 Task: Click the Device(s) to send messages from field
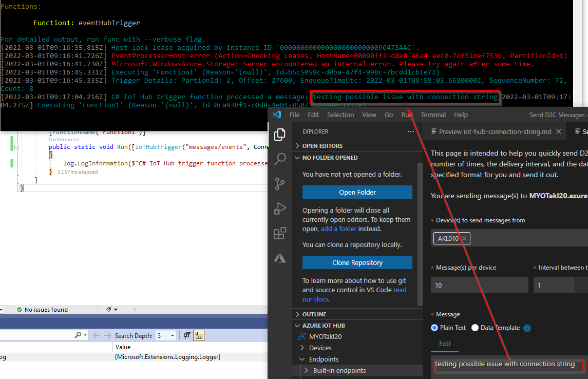tap(509, 238)
